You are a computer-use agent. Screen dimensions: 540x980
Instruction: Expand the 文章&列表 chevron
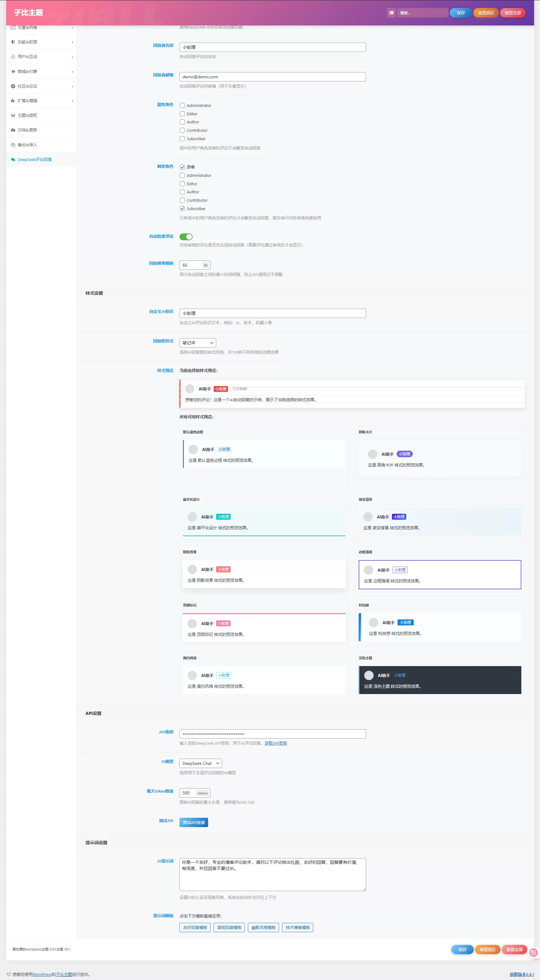pos(72,27)
